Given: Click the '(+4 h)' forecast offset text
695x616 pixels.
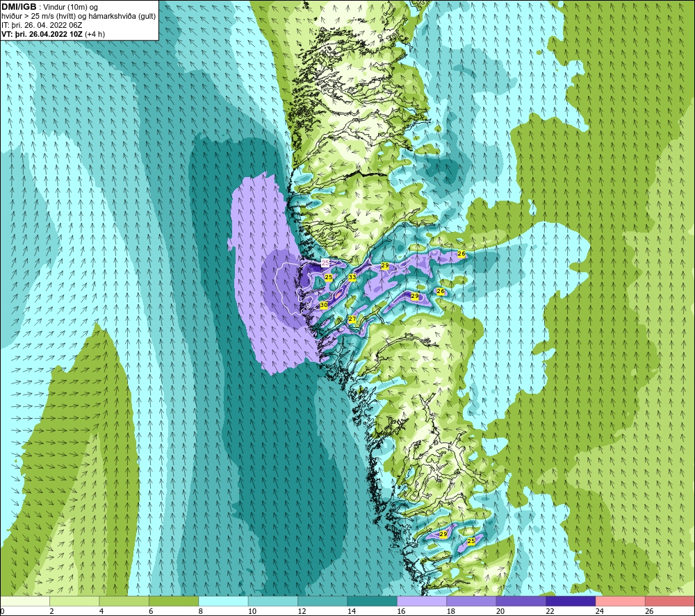Looking at the screenshot, I should [x=95, y=34].
